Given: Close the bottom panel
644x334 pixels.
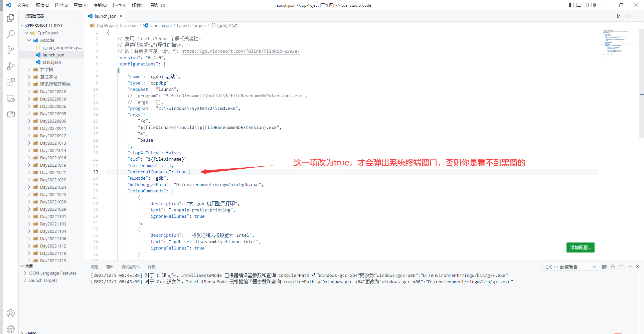Looking at the screenshot, I should point(638,267).
